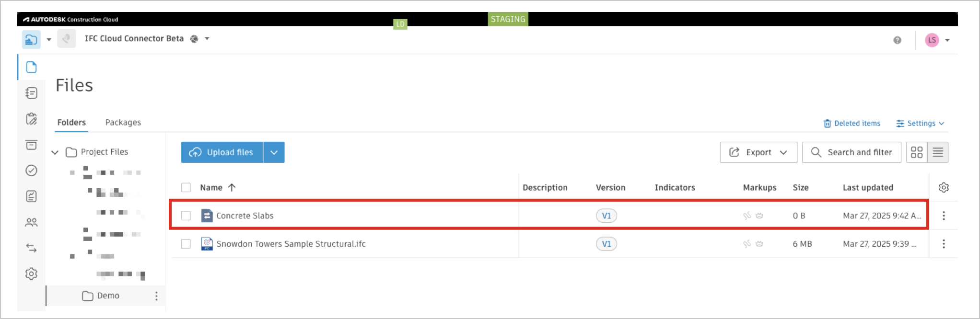Open the user account dropdown arrow
Image resolution: width=980 pixels, height=319 pixels.
click(947, 40)
